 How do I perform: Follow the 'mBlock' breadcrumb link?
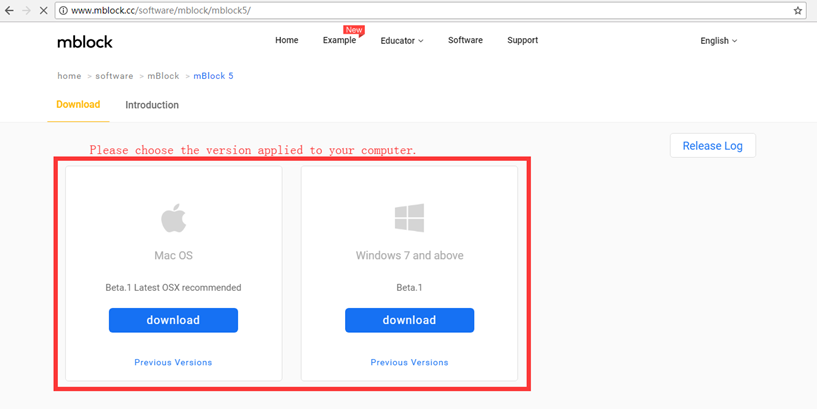(163, 76)
